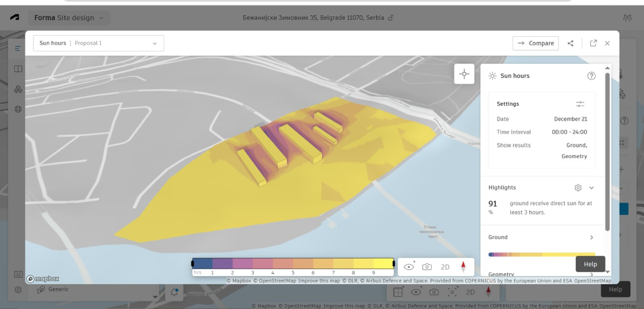Open the left sidebar hamburger menu
Image resolution: width=644 pixels, height=309 pixels.
(18, 48)
